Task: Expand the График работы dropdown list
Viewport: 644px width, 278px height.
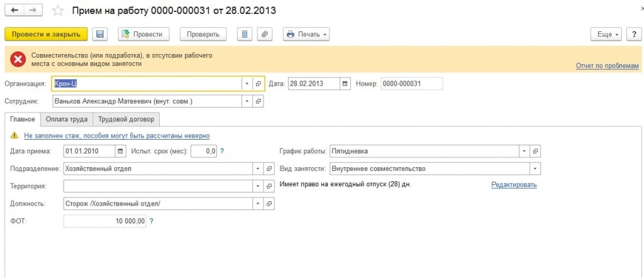Action: pyautogui.click(x=524, y=151)
